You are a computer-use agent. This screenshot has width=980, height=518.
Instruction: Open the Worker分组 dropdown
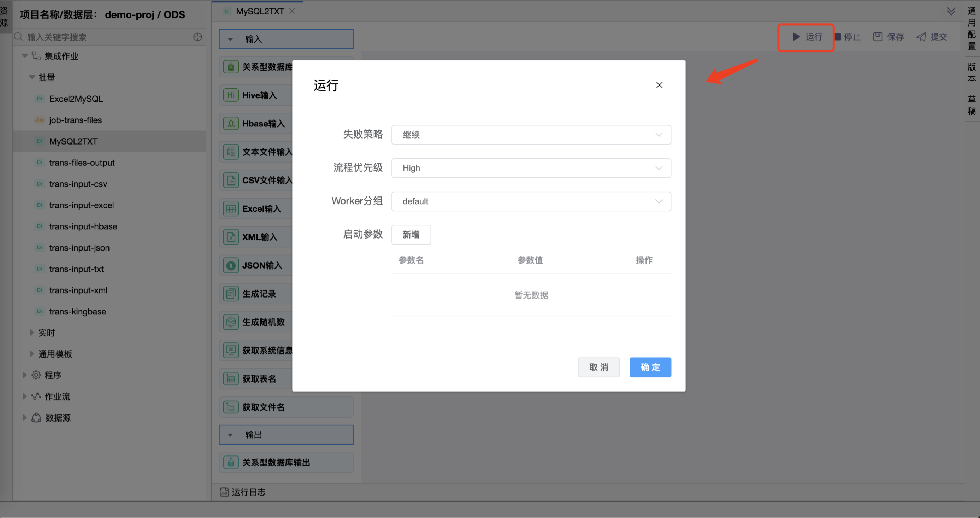point(531,201)
